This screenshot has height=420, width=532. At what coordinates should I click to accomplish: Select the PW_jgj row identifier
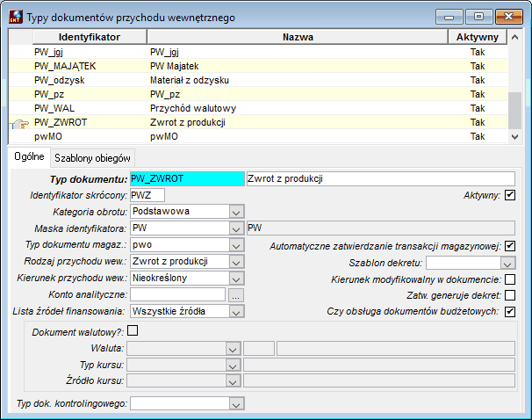[48, 52]
